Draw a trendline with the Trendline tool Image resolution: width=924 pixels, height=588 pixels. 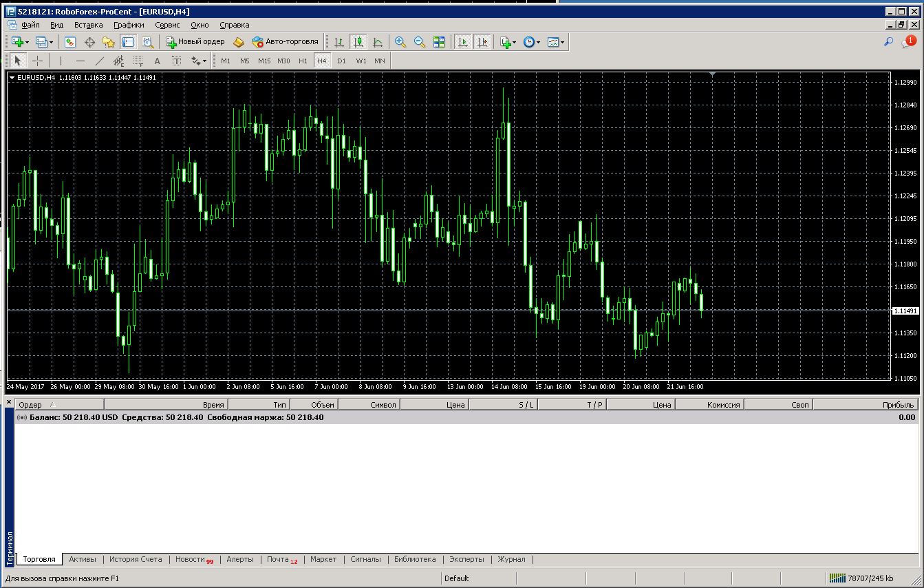100,61
